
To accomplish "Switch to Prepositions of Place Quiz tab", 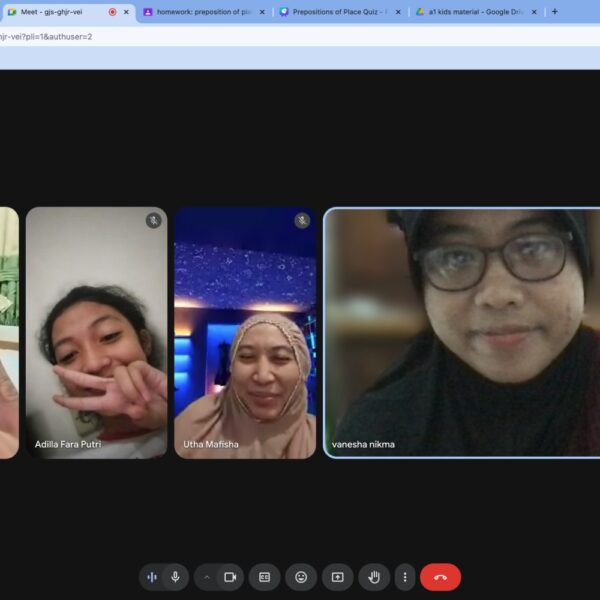I will (335, 12).
